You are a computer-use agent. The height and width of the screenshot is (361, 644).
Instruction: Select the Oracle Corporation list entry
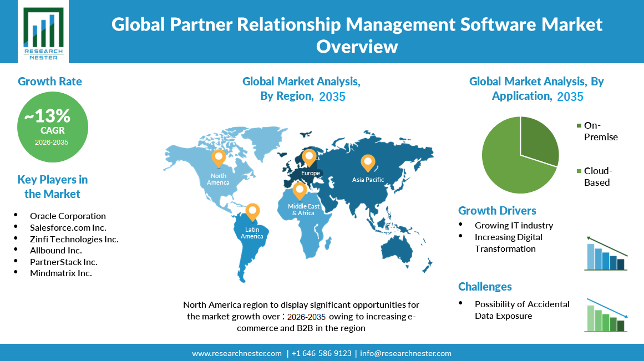tap(67, 216)
